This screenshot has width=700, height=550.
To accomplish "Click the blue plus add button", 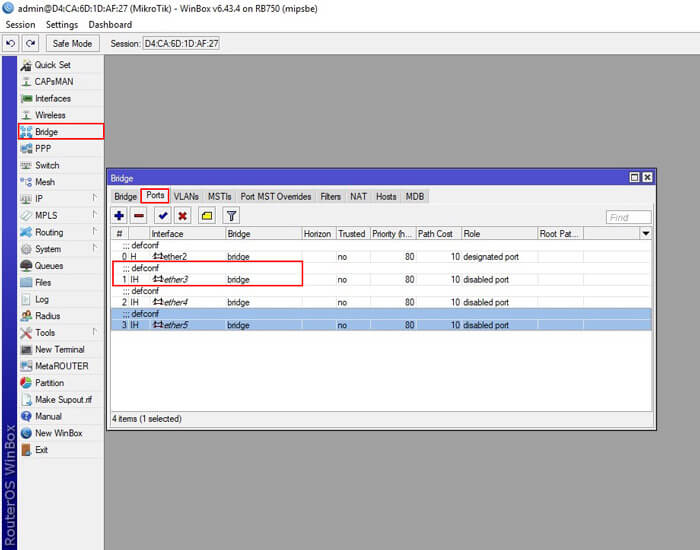I will [119, 216].
